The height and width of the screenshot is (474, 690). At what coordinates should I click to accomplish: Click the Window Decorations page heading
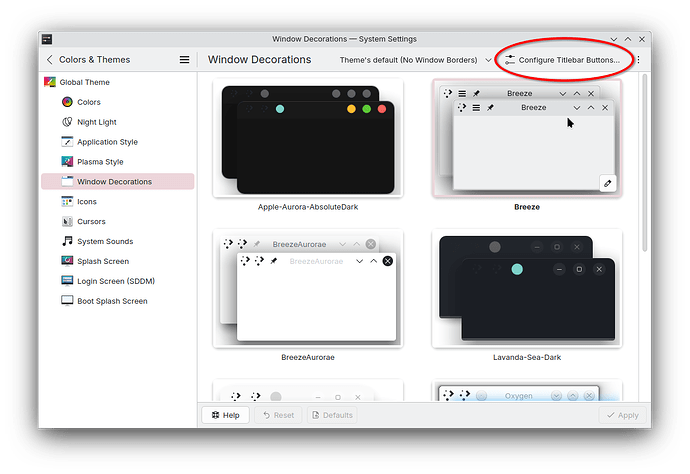[x=260, y=60]
